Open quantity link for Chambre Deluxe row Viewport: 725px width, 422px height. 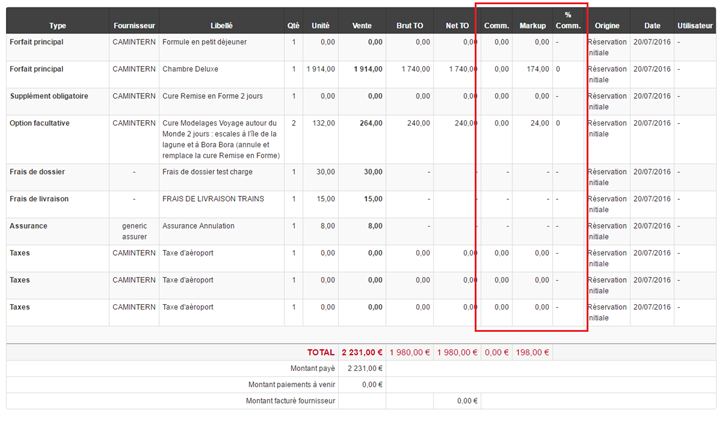click(x=294, y=69)
